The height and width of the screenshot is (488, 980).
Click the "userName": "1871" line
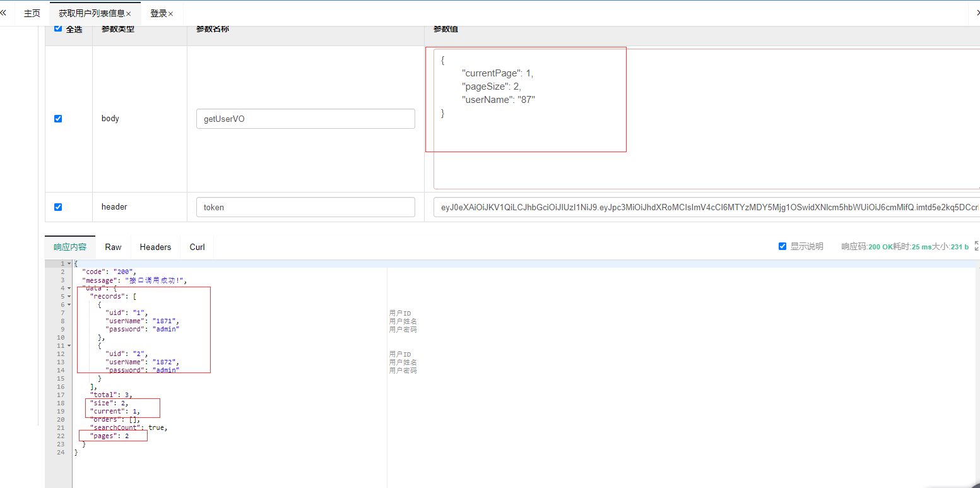coord(143,321)
